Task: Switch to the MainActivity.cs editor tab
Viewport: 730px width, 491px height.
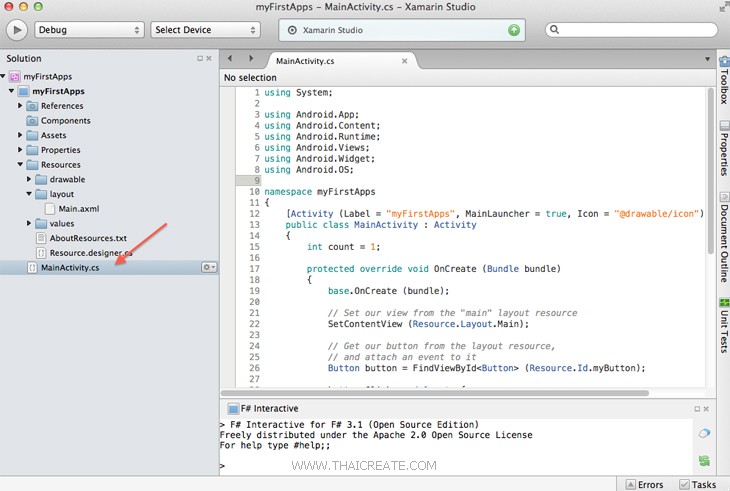Action: 305,61
